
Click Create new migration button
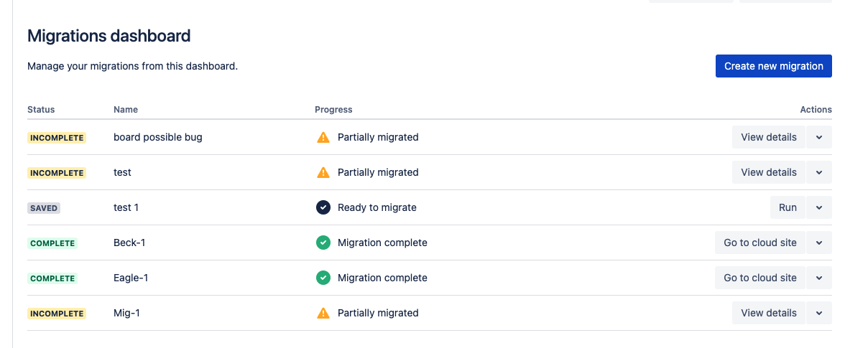(773, 66)
